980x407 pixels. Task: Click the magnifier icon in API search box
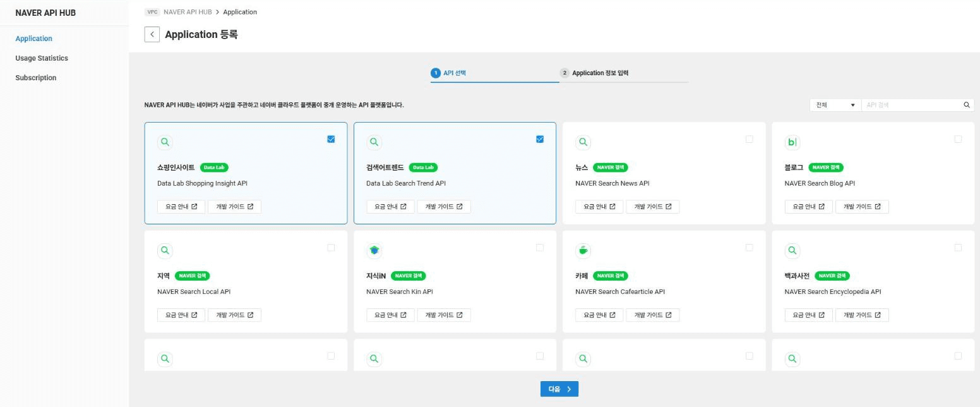coord(967,105)
